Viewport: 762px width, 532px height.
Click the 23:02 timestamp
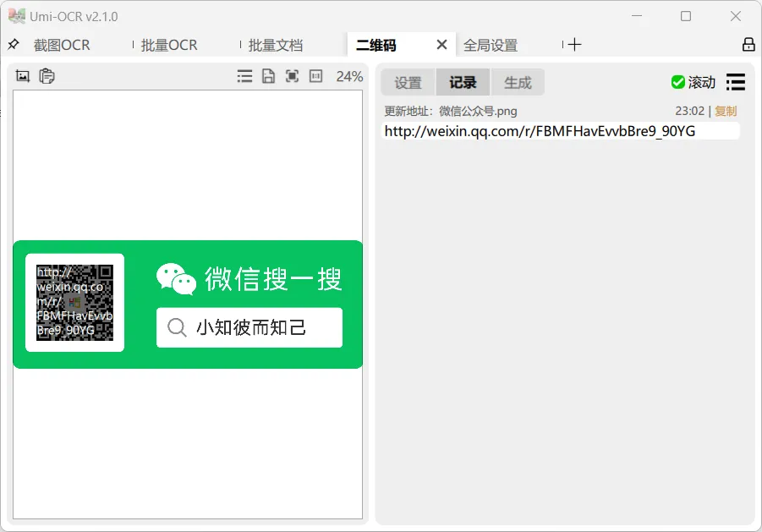coord(689,111)
